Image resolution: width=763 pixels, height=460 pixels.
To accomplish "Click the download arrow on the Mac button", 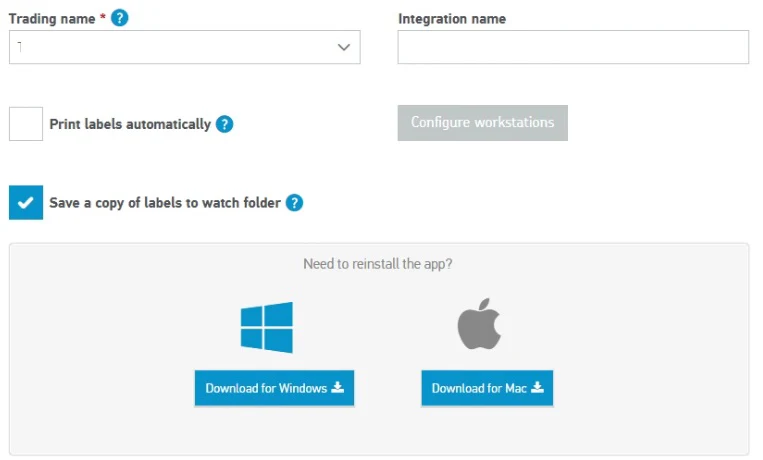I will pyautogui.click(x=538, y=388).
